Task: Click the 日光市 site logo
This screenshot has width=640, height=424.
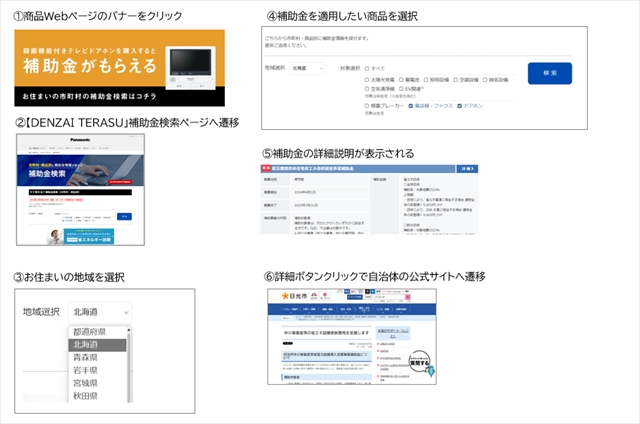Action: 295,297
